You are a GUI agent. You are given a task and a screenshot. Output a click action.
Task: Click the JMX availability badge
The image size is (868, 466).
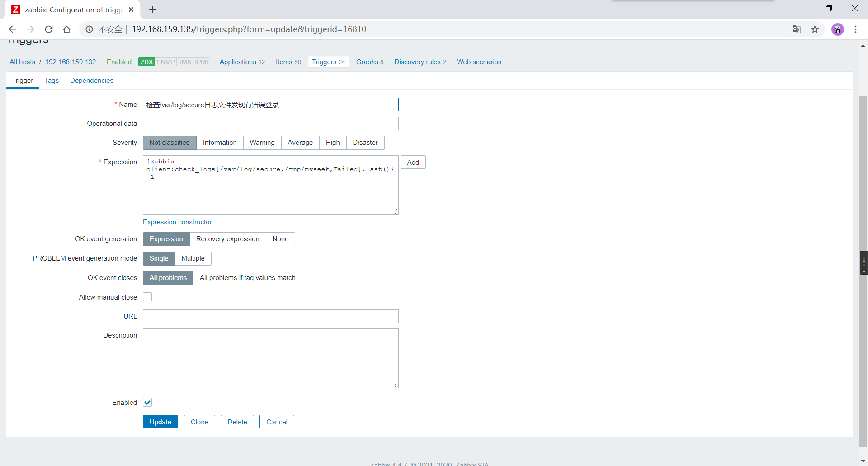[185, 62]
